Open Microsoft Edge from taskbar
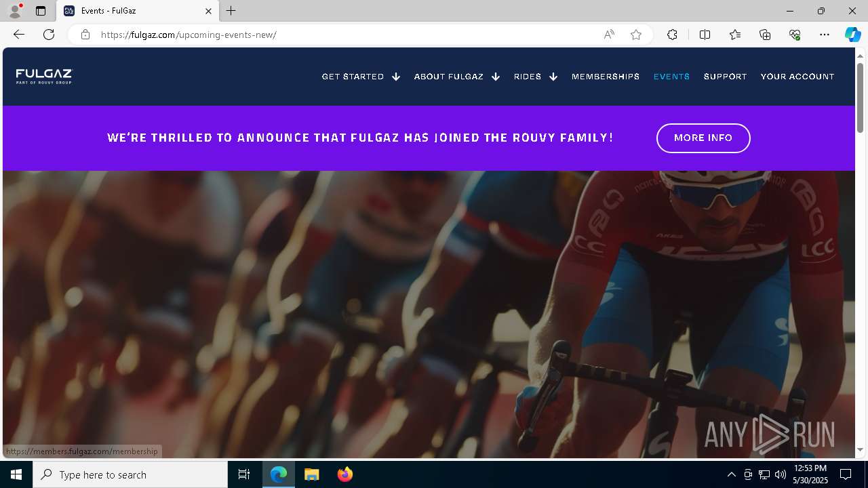The image size is (868, 488). click(x=279, y=474)
